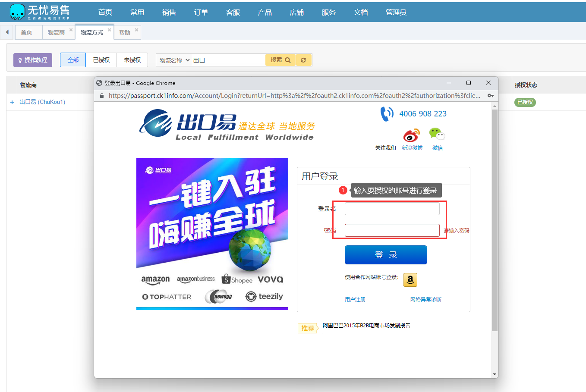Close the 物流商 tab
This screenshot has height=392, width=586.
[71, 30]
